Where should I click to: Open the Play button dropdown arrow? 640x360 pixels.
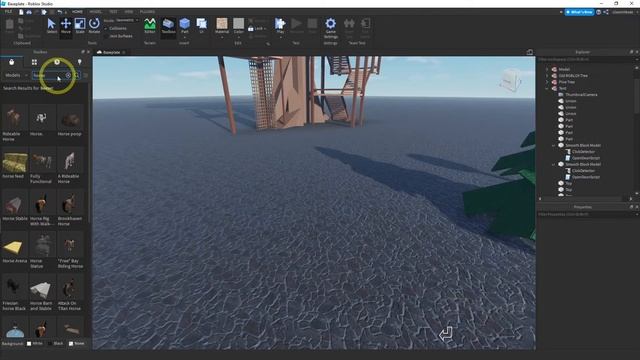click(x=280, y=38)
